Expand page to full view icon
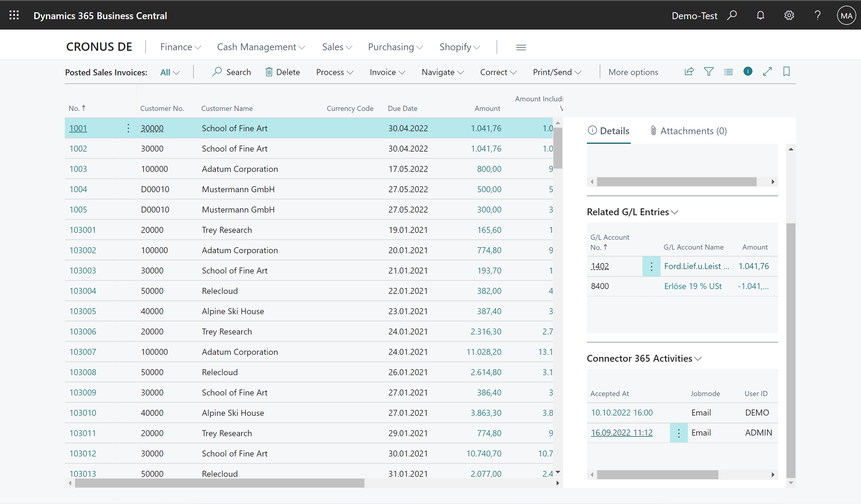Viewport: 861px width, 504px height. [767, 71]
